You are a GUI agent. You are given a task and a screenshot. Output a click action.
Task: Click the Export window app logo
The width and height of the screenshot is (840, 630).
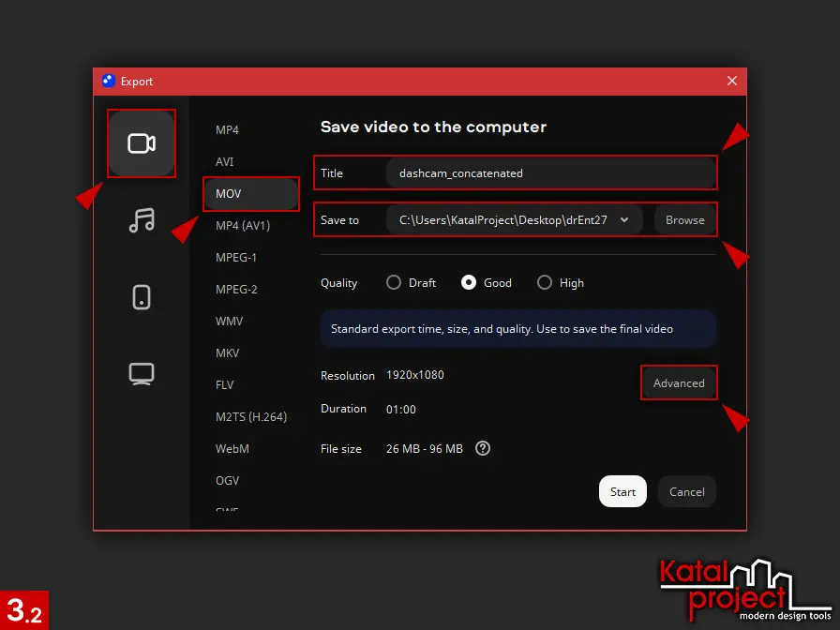(x=109, y=82)
